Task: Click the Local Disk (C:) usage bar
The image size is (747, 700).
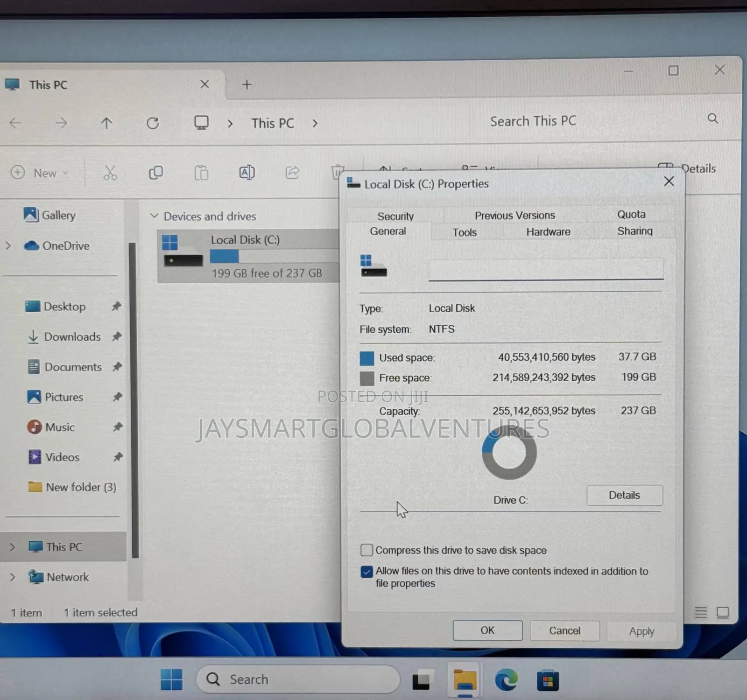Action: click(x=274, y=256)
